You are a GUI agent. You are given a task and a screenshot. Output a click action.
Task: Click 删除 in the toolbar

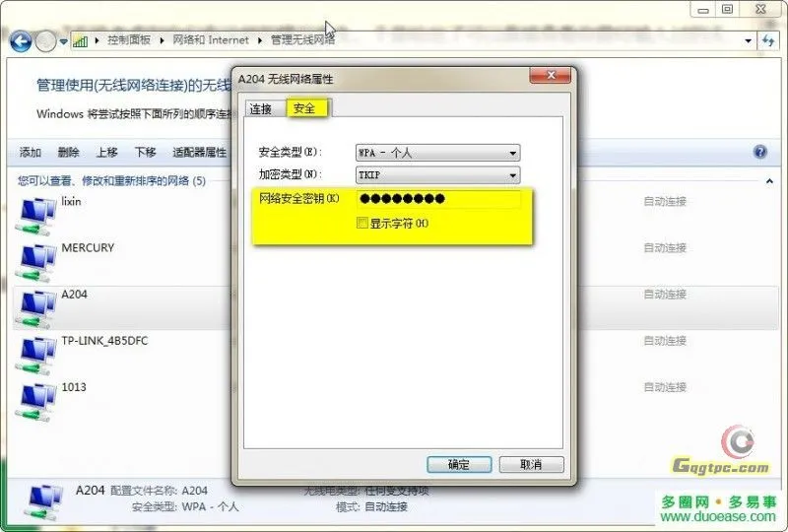68,152
